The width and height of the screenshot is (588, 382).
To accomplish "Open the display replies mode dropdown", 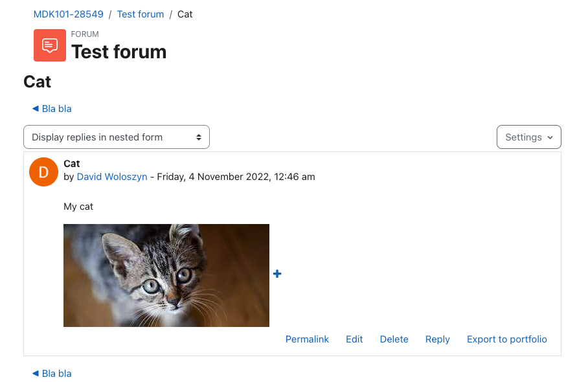I will [117, 137].
